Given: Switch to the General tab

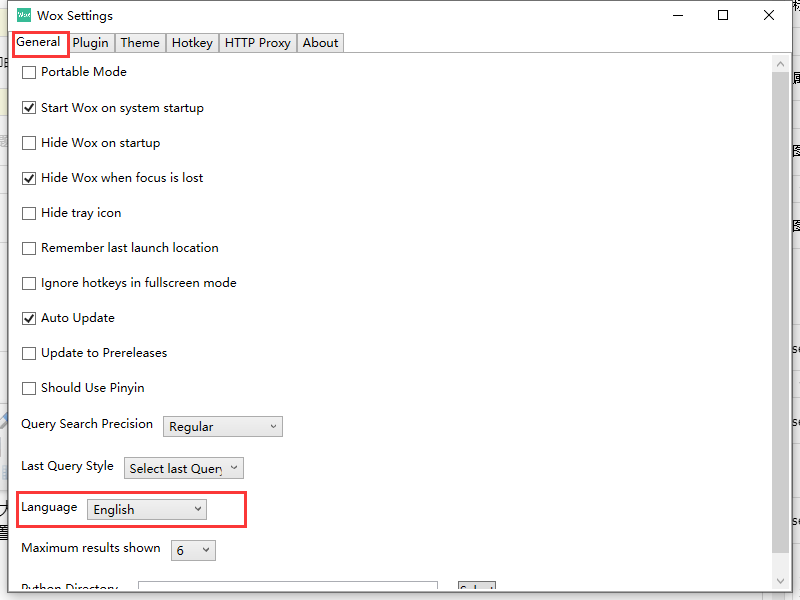Looking at the screenshot, I should click(x=38, y=42).
